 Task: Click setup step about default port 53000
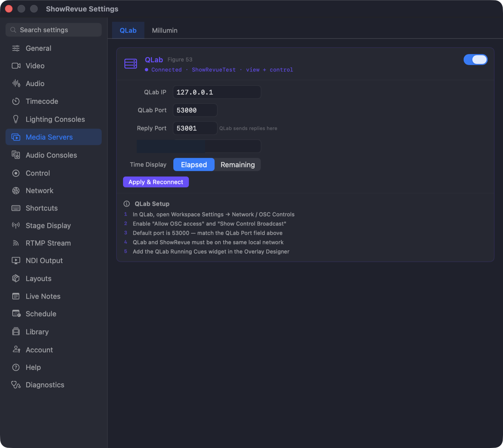click(x=208, y=233)
